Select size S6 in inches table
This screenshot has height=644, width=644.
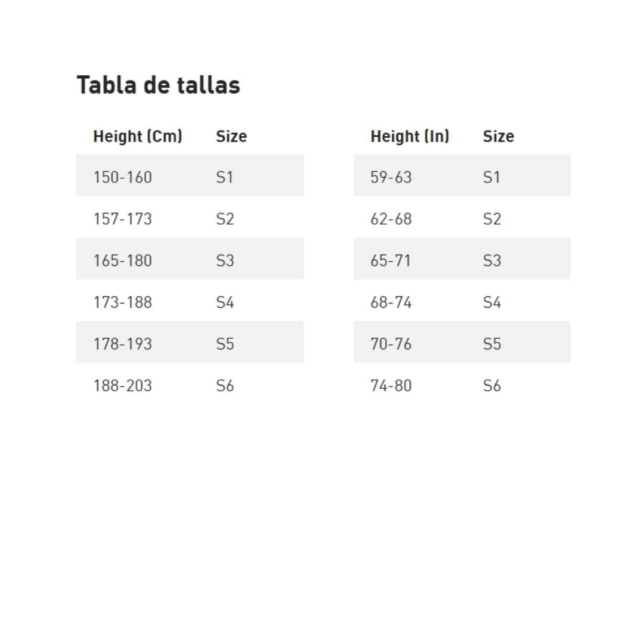[491, 386]
